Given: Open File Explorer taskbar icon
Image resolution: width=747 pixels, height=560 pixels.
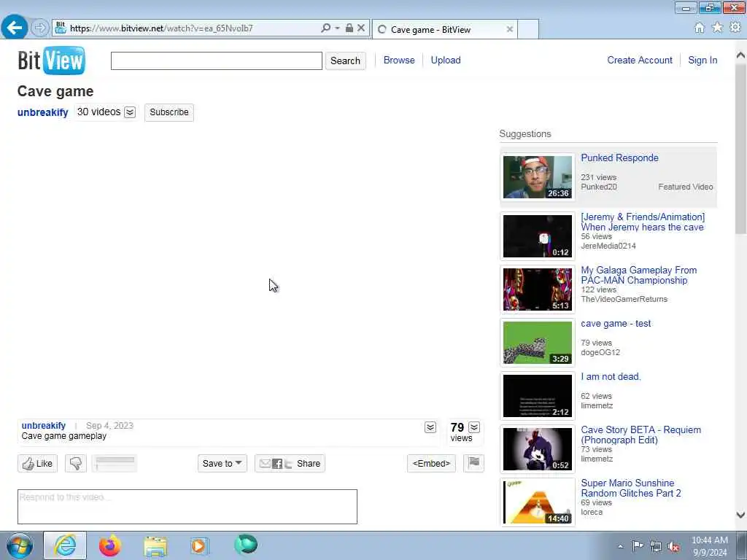Looking at the screenshot, I should pyautogui.click(x=155, y=545).
